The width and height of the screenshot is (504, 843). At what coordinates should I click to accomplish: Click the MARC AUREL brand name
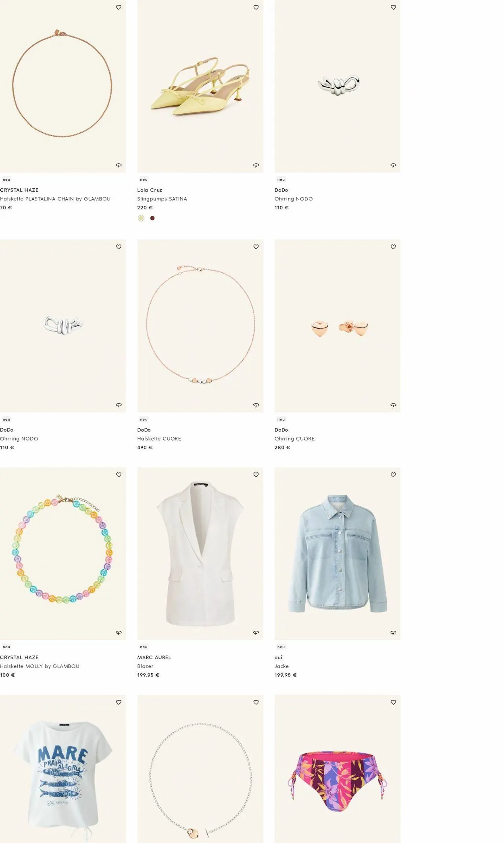pyautogui.click(x=154, y=657)
